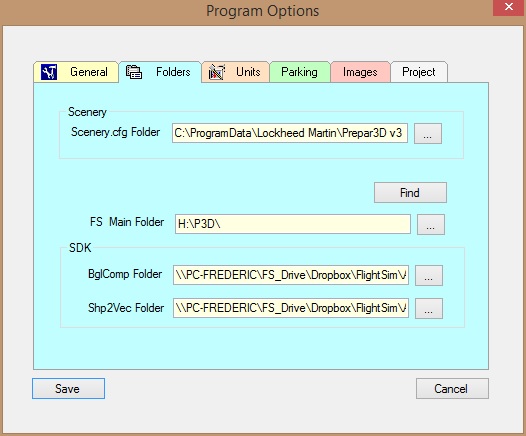
Task: Switch to the Units tab
Action: [236, 72]
